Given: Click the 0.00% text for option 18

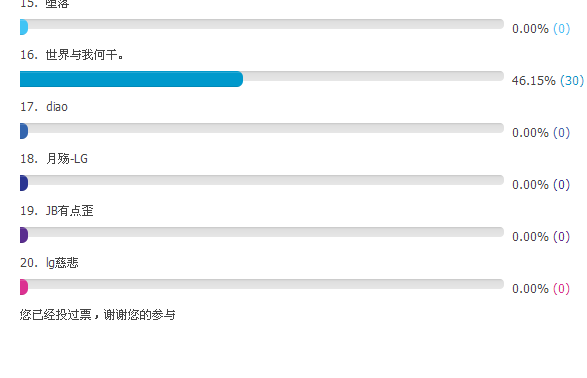Looking at the screenshot, I should [x=530, y=185].
